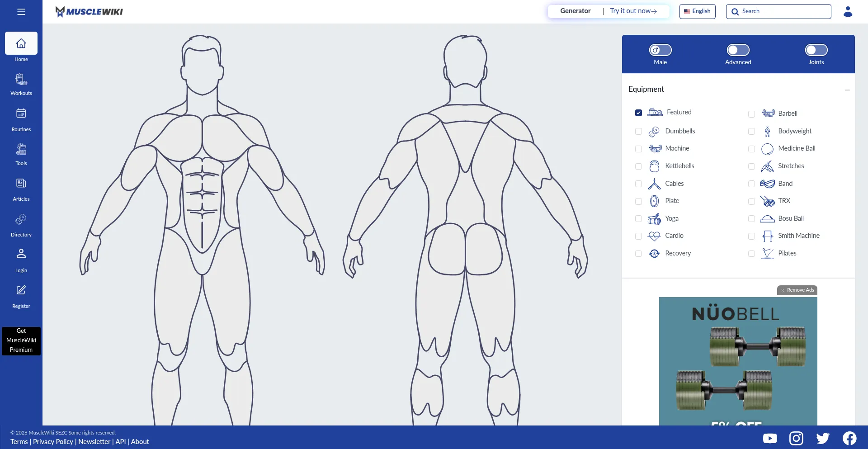
Task: Click the Plate icon
Action: pyautogui.click(x=654, y=201)
